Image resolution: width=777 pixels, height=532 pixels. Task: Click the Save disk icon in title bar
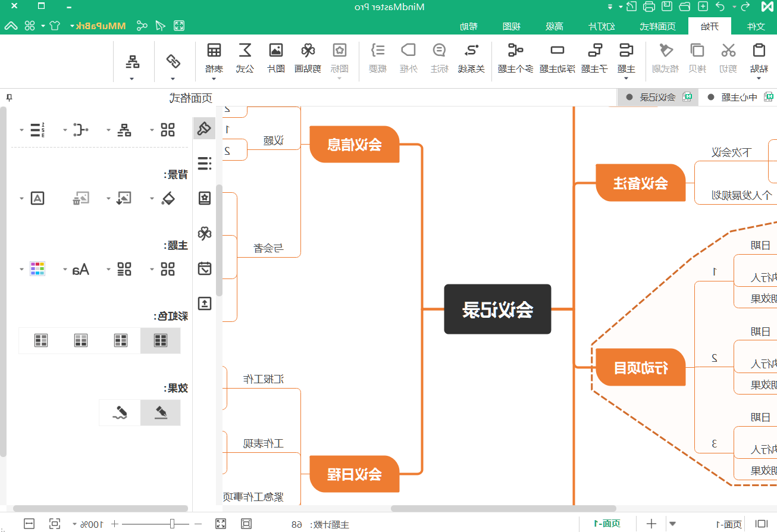(668, 7)
